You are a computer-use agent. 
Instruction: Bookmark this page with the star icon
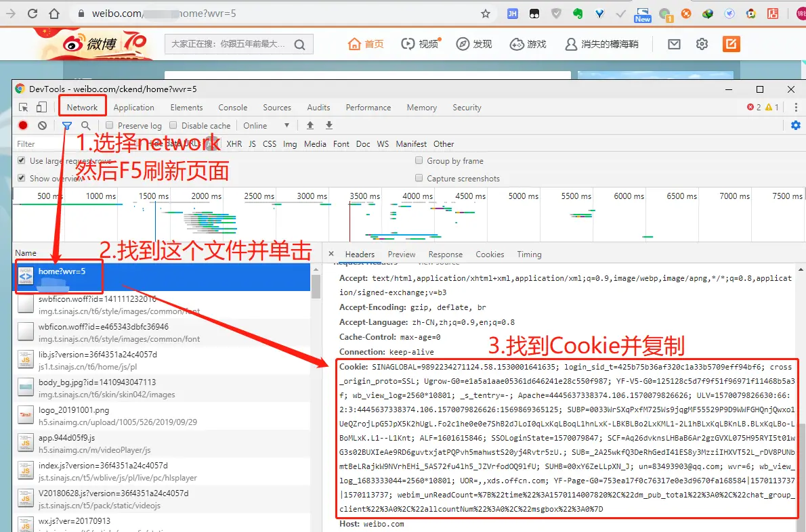click(485, 14)
